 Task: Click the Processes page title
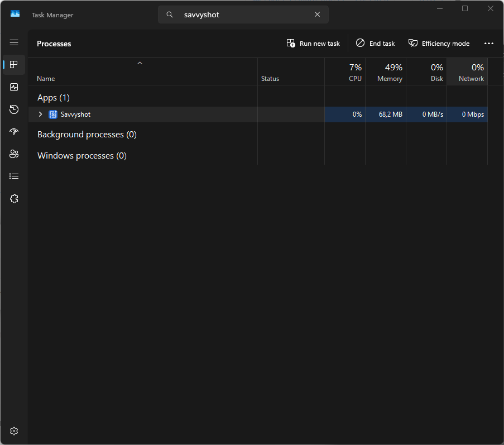tap(54, 44)
